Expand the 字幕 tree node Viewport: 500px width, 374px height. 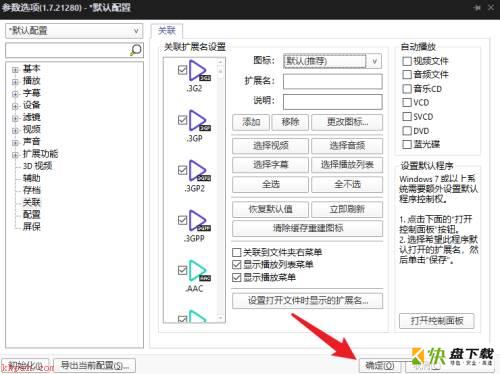15,94
